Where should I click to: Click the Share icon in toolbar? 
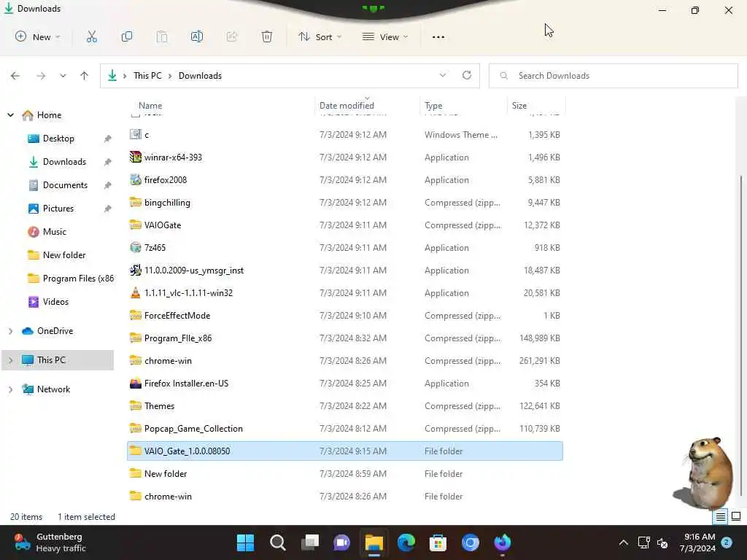point(232,36)
